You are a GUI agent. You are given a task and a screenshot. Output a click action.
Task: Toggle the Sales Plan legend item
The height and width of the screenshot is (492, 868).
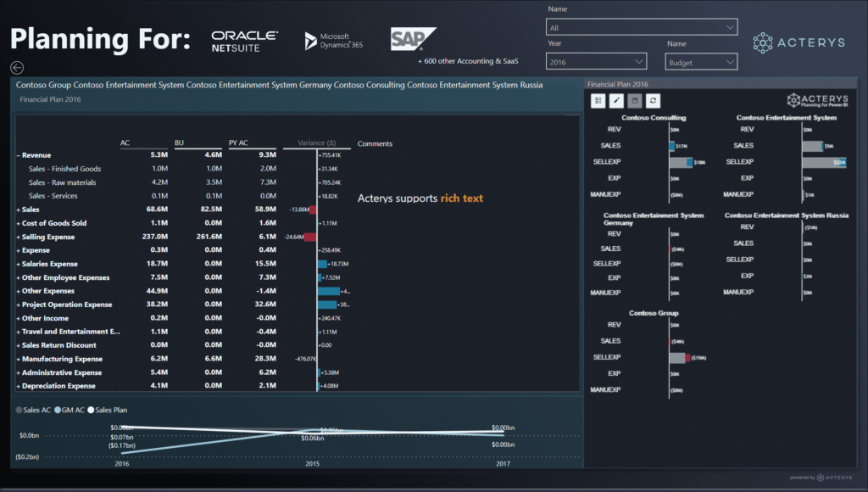108,410
